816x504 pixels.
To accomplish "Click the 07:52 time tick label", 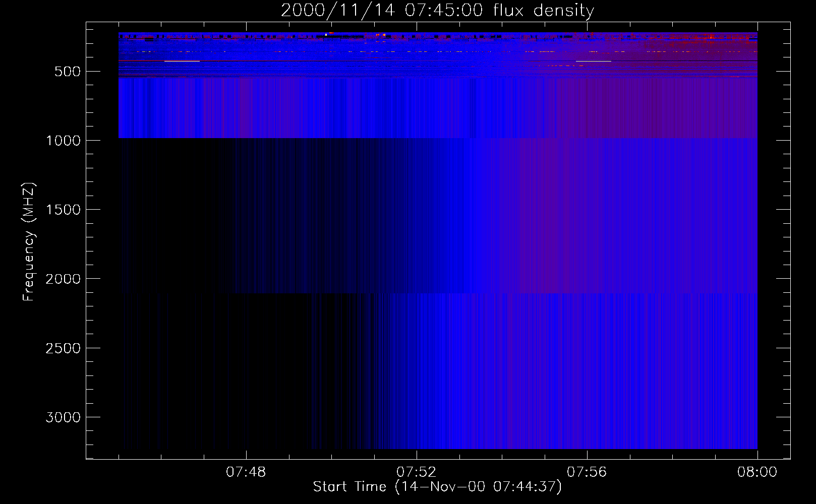I will click(417, 472).
